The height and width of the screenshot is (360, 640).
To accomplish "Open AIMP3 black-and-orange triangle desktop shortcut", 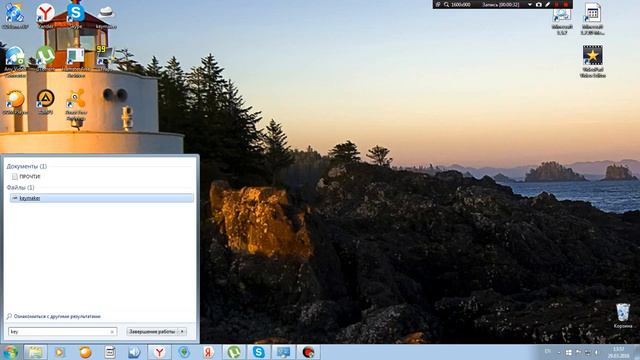I will [45, 101].
